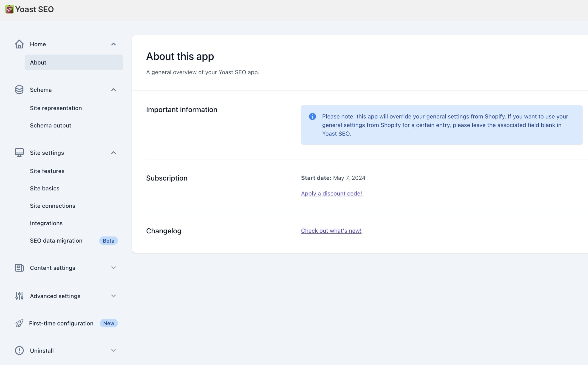
Task: Click Apply a discount code link
Action: pyautogui.click(x=331, y=194)
